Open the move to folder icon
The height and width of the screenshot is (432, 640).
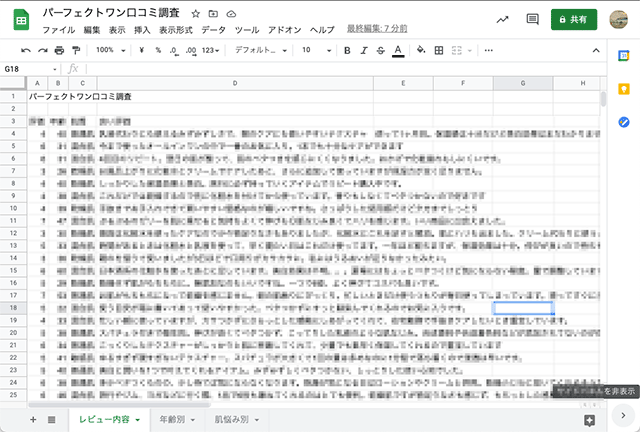click(213, 14)
